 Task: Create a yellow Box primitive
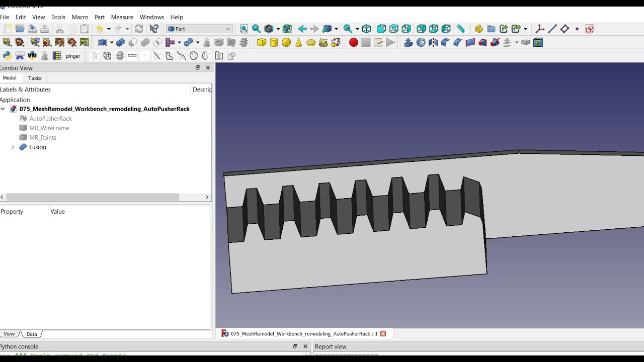coord(262,43)
